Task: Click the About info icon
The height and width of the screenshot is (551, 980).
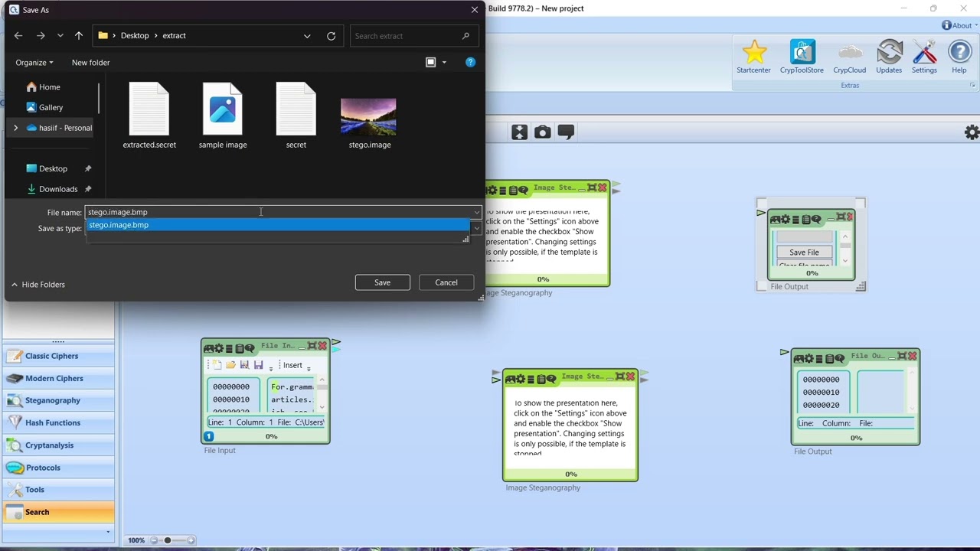Action: coord(946,25)
